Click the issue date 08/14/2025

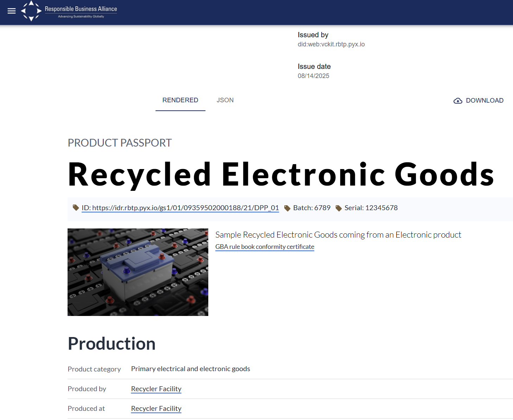(313, 76)
